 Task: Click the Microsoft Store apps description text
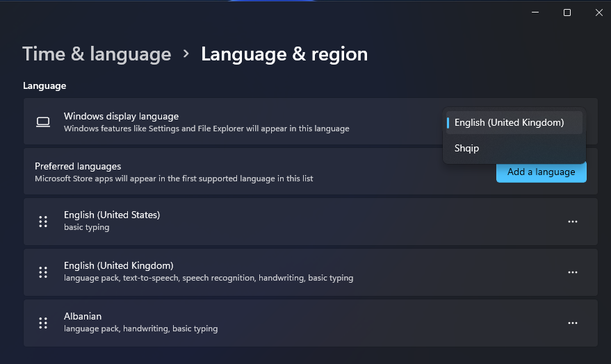(174, 179)
